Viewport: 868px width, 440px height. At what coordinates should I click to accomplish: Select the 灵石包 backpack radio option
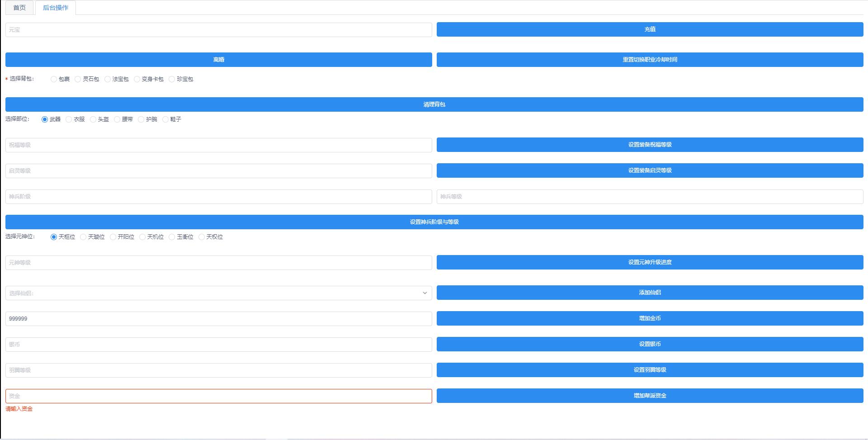[78, 79]
